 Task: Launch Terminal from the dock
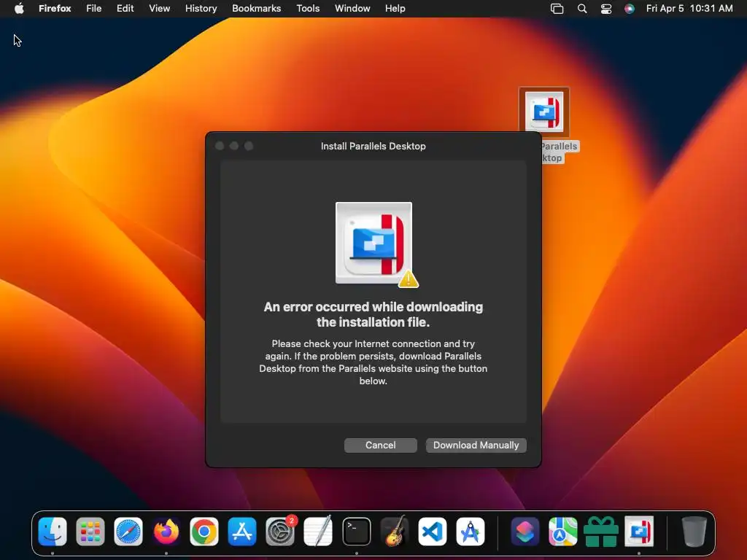coord(356,532)
